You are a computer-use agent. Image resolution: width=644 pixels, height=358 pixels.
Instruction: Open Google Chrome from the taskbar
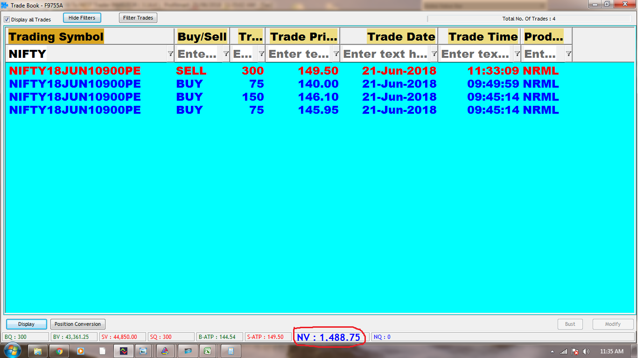click(59, 351)
